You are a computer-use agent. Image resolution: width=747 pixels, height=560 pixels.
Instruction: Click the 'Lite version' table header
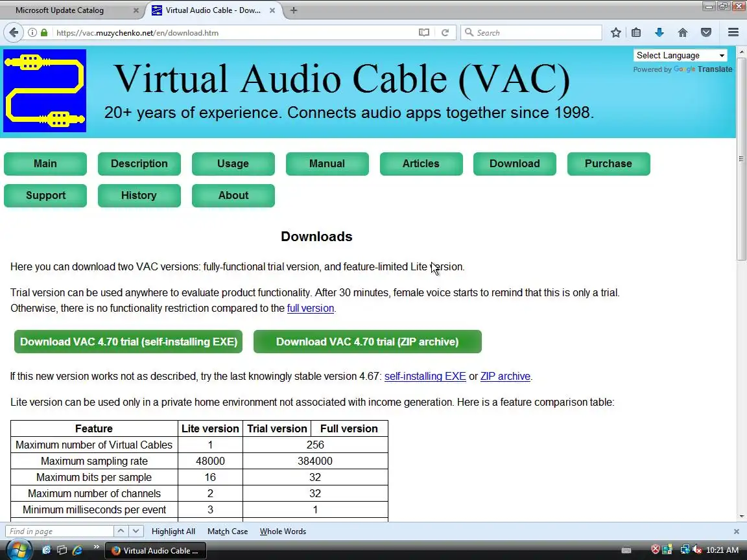point(210,428)
